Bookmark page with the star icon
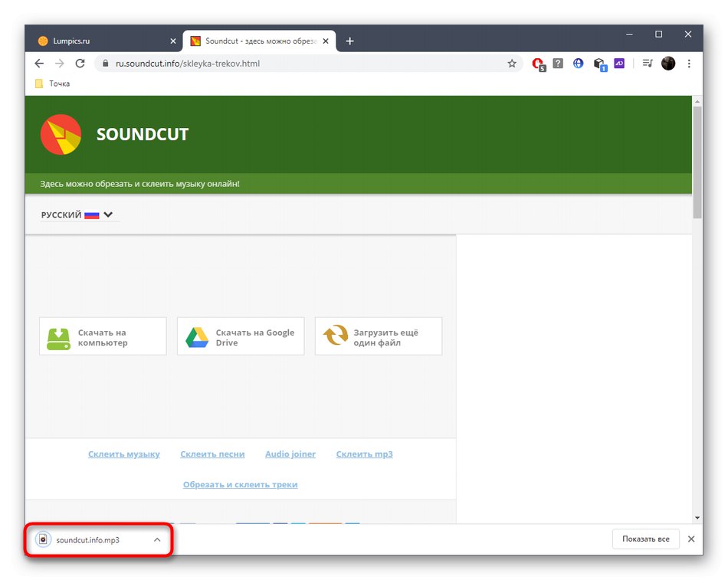 512,64
